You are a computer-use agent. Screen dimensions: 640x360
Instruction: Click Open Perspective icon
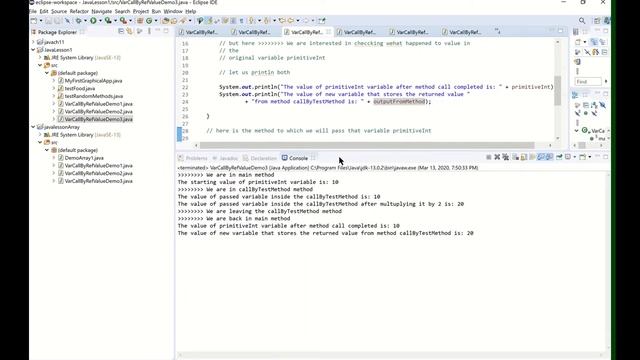[x=597, y=20]
